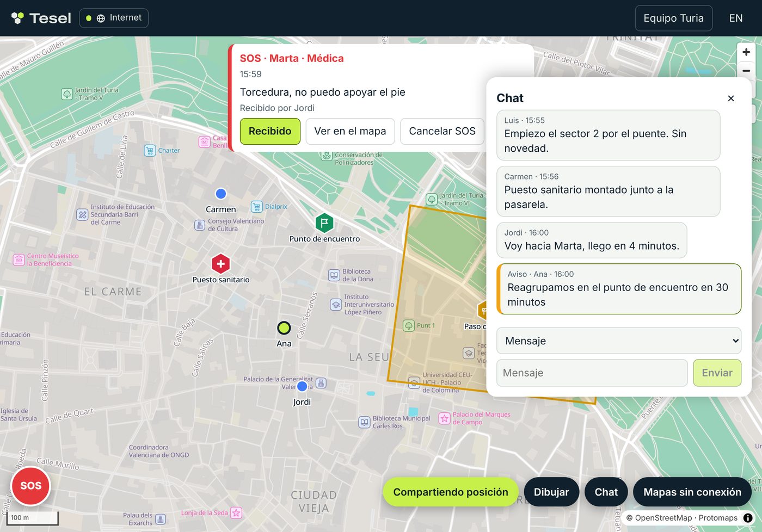Click the Jardín del Turia Tramo V icon

coord(67,94)
